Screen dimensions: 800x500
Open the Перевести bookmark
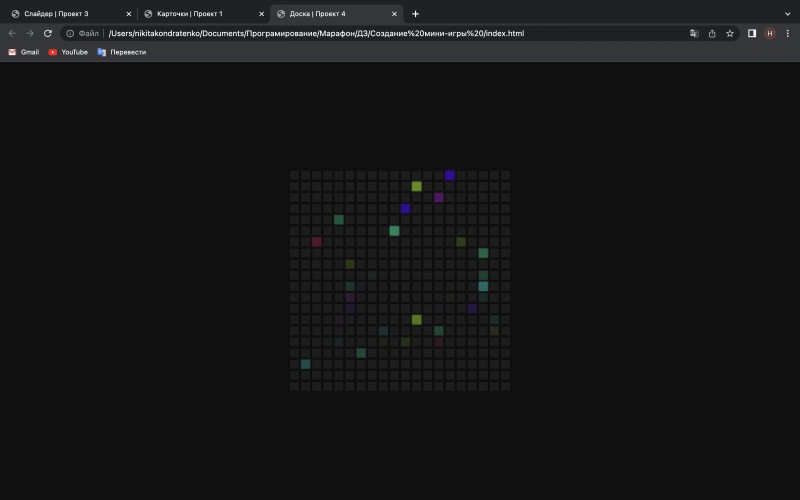click(x=121, y=52)
